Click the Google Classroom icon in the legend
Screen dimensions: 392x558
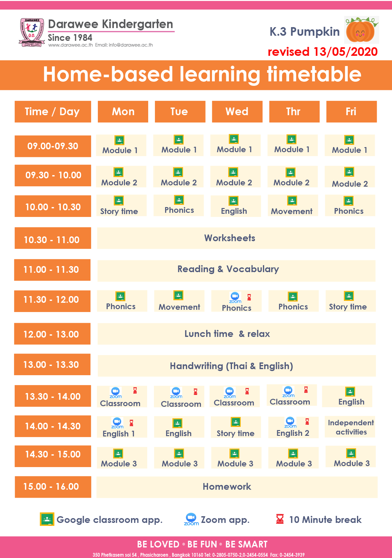click(47, 519)
